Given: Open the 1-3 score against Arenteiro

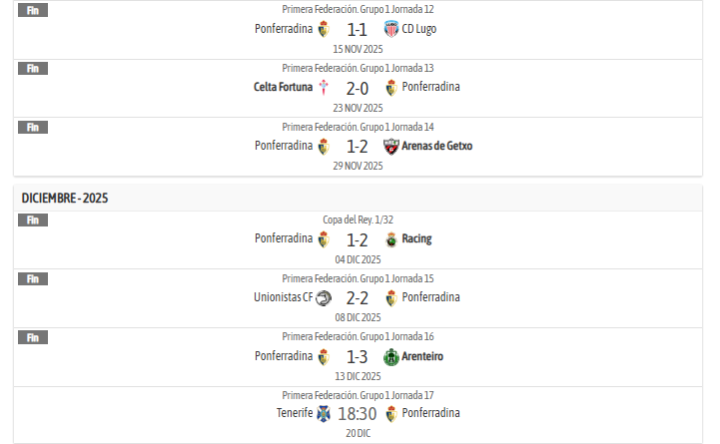Looking at the screenshot, I should pyautogui.click(x=357, y=356).
